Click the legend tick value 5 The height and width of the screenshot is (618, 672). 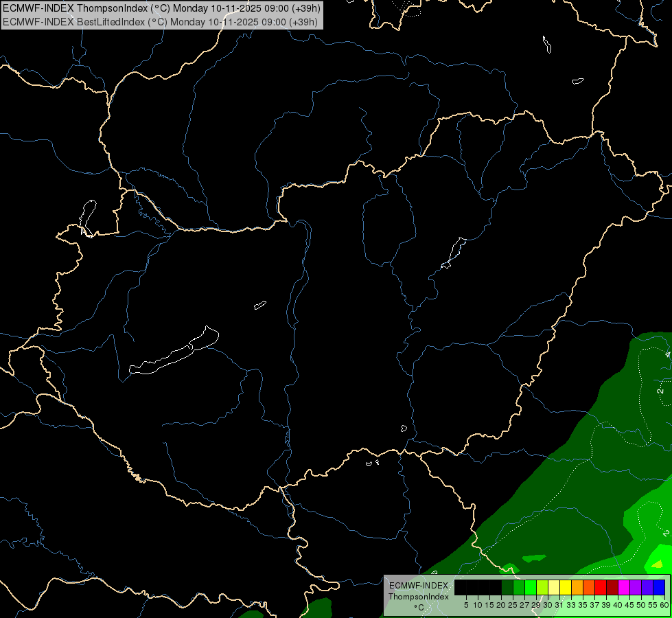click(466, 605)
